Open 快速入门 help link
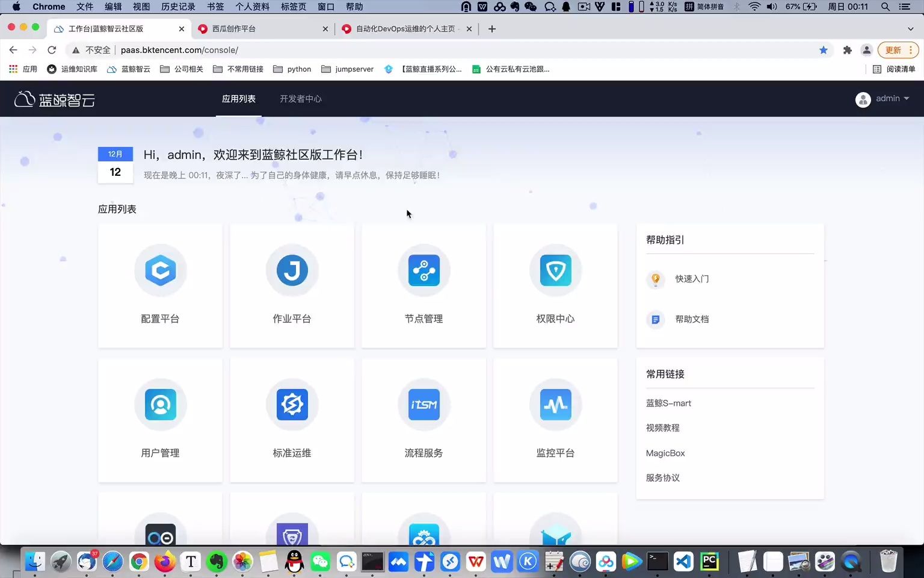This screenshot has width=924, height=578. click(x=692, y=279)
